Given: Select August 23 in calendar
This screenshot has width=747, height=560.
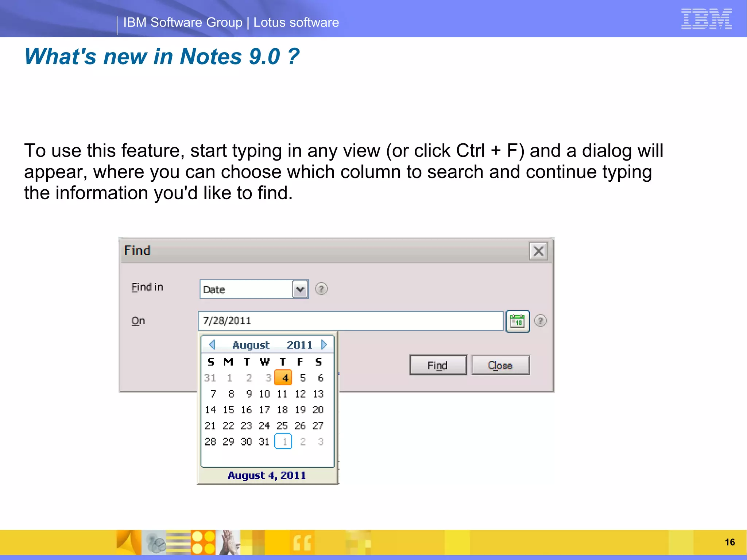Looking at the screenshot, I should tap(246, 426).
